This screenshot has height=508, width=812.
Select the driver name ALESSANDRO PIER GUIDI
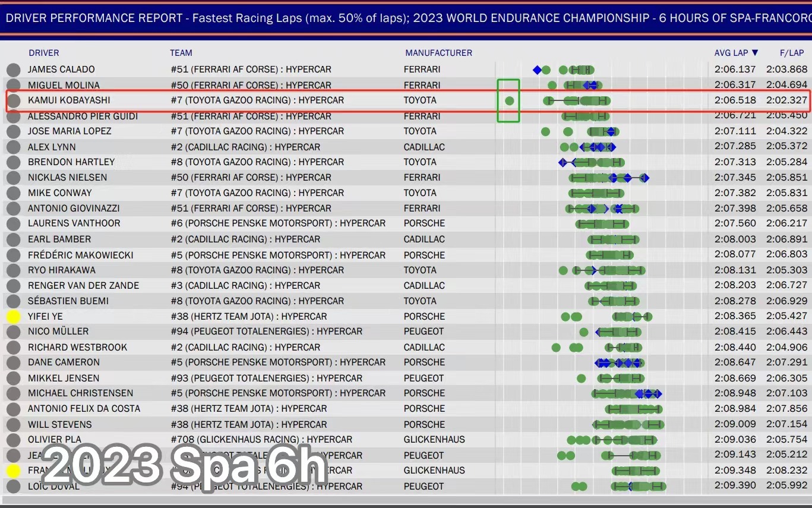pyautogui.click(x=83, y=116)
